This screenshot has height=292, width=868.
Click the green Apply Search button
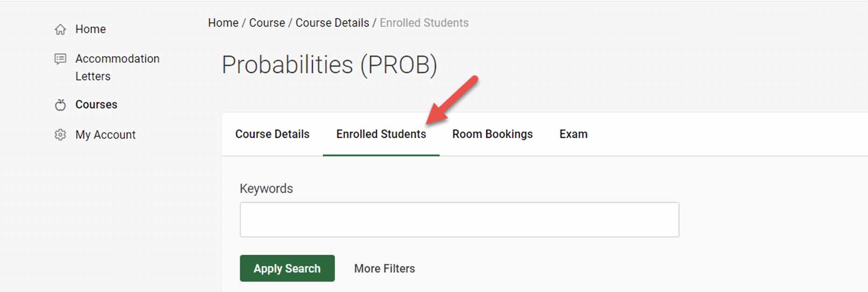point(287,268)
